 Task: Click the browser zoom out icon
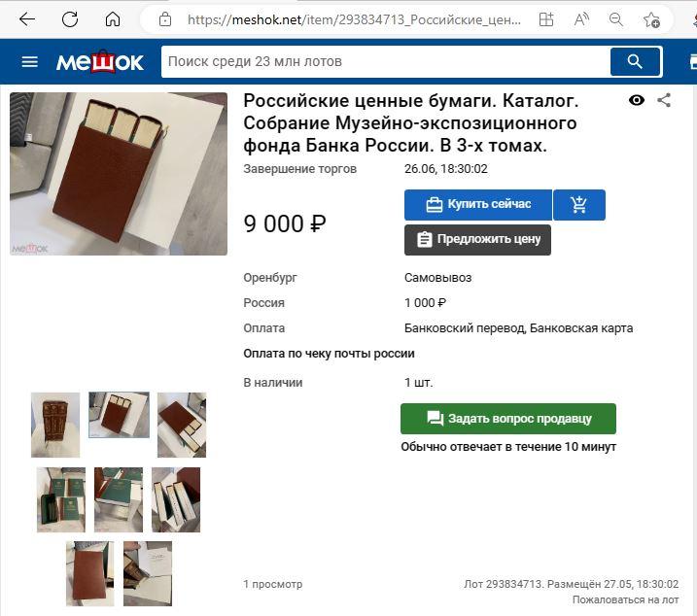[x=615, y=19]
